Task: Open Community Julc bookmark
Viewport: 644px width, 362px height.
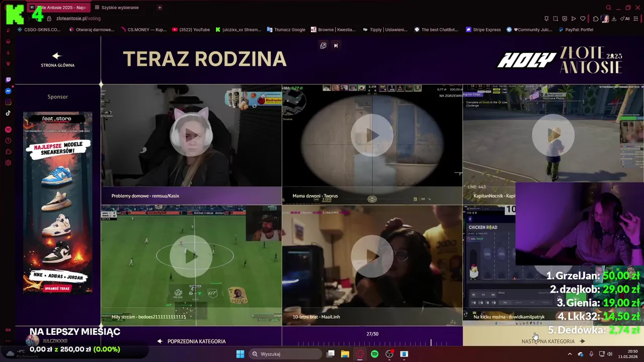Action: [529, 30]
